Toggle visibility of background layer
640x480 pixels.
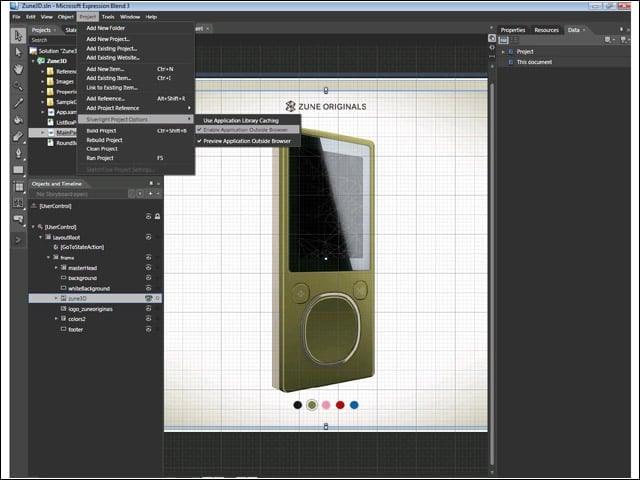click(149, 278)
